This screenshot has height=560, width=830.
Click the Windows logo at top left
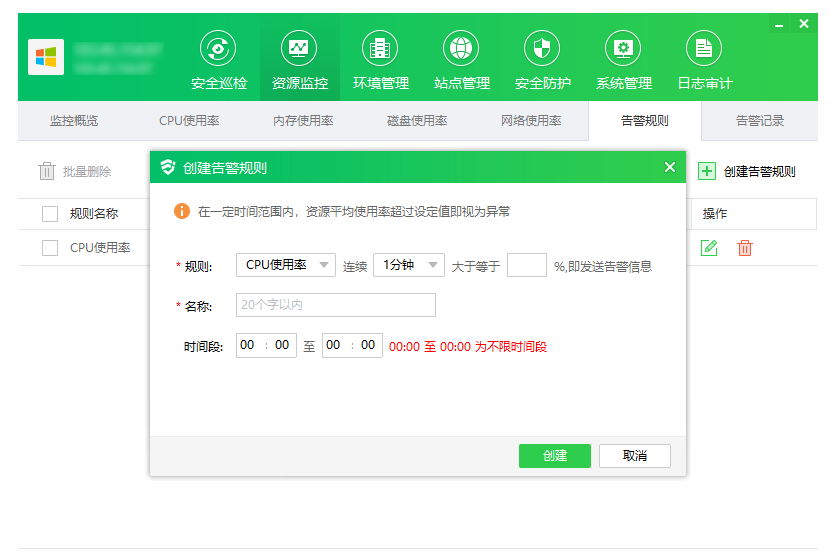(x=46, y=57)
